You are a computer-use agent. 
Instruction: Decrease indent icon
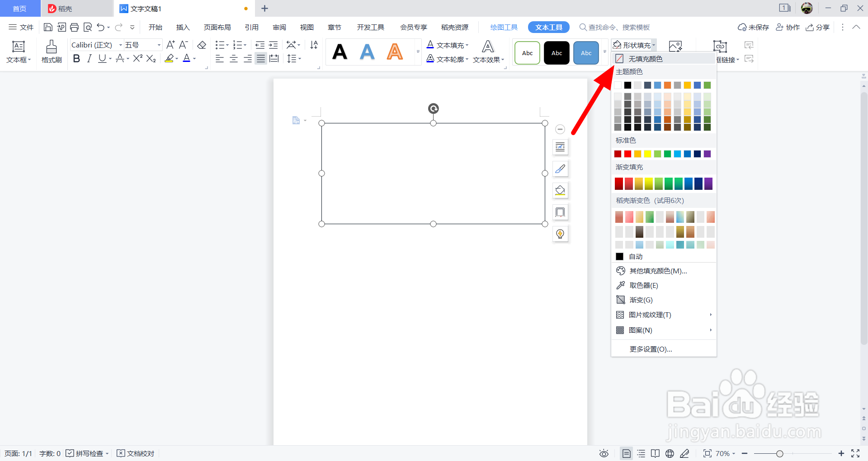260,45
